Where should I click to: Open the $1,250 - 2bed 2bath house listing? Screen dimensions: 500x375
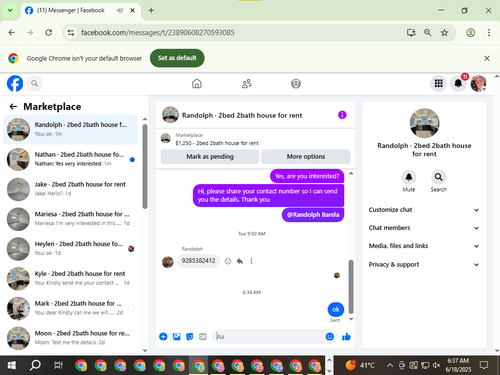click(x=217, y=143)
